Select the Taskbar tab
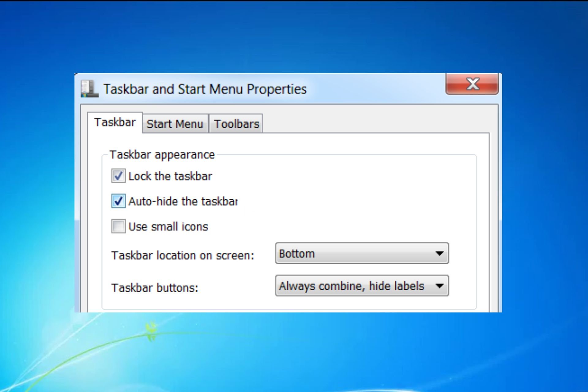Screen dimensions: 588x392 (x=115, y=122)
